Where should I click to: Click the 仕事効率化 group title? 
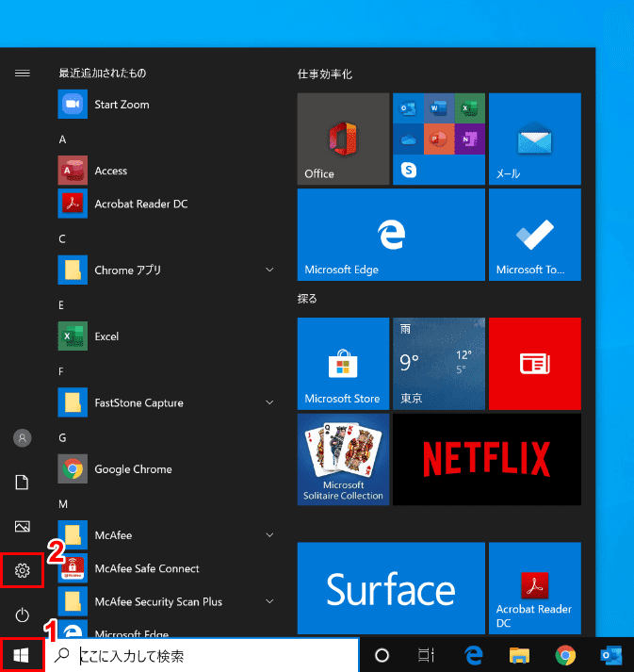pos(325,74)
